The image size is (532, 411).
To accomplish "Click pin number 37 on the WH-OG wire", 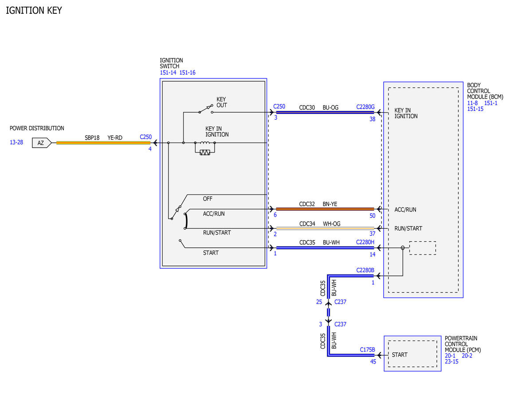I will click(x=372, y=235).
